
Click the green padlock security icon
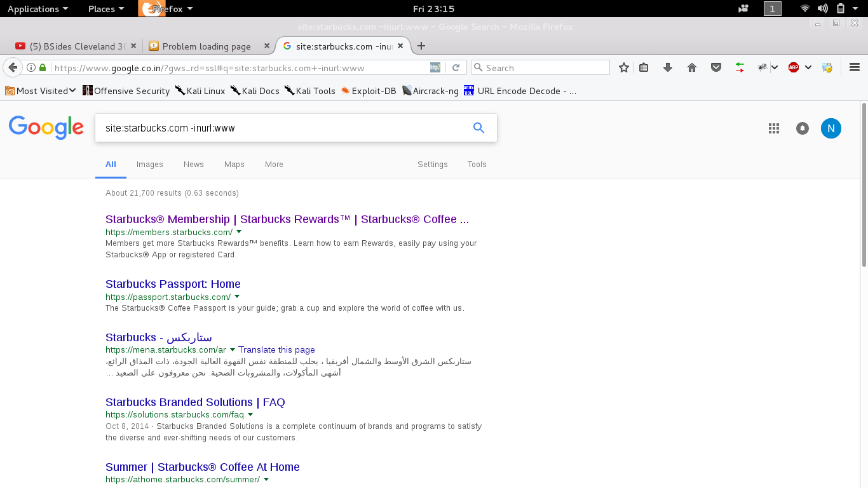point(43,67)
